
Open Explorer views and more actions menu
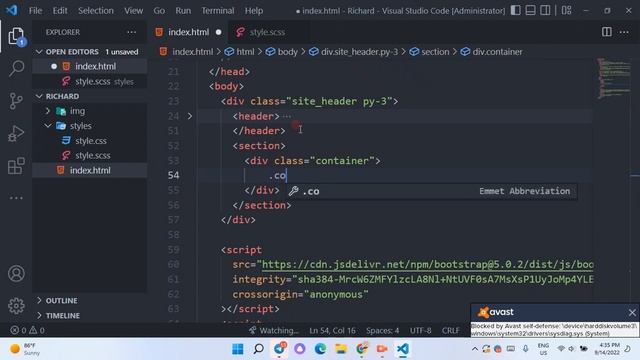(131, 32)
